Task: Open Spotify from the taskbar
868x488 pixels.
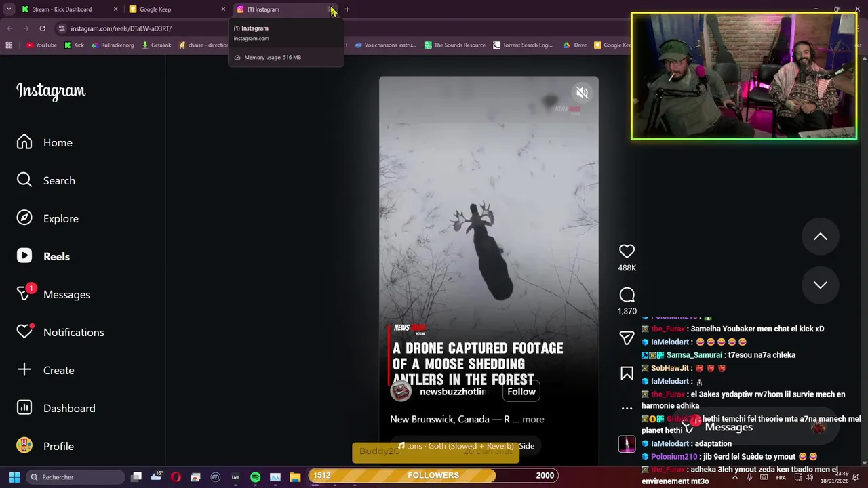Action: (255, 477)
